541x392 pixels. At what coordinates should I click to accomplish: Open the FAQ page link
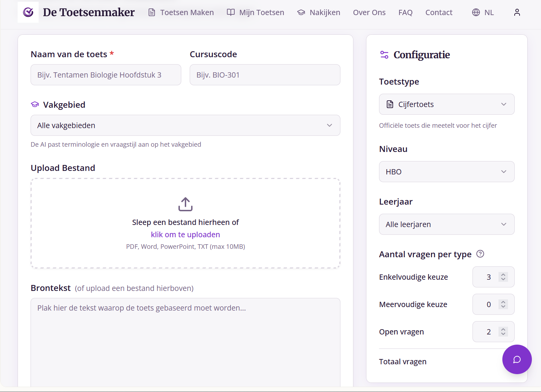coord(405,12)
